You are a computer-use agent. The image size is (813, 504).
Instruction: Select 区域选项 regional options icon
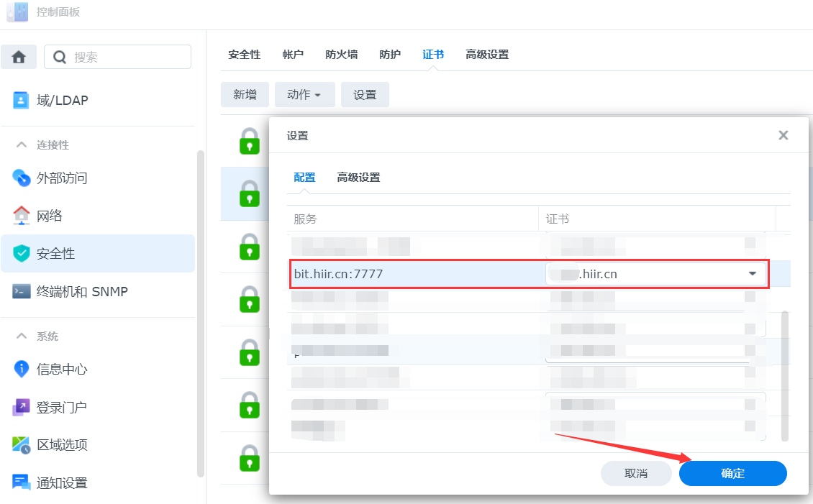[22, 445]
